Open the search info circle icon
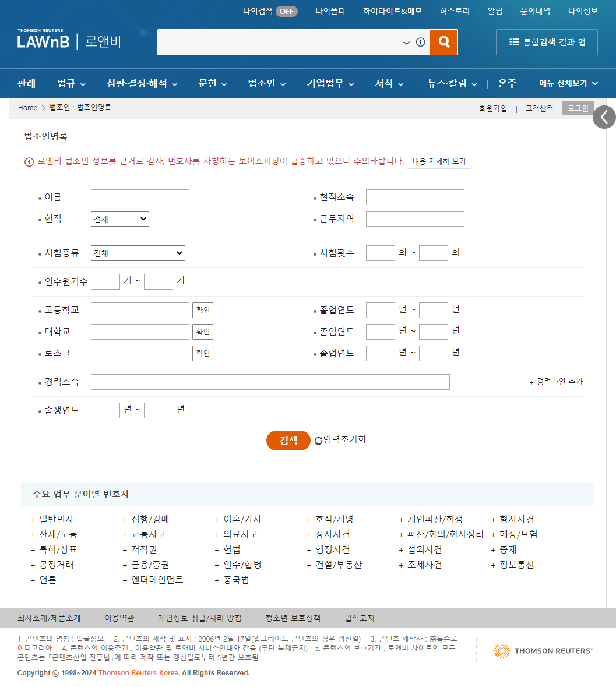 pyautogui.click(x=421, y=42)
